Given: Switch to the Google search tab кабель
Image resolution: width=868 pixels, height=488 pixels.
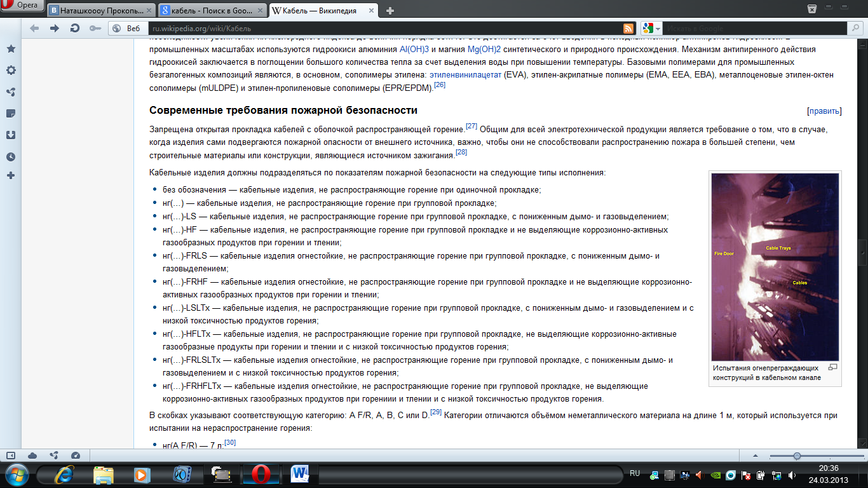Looking at the screenshot, I should tap(212, 10).
